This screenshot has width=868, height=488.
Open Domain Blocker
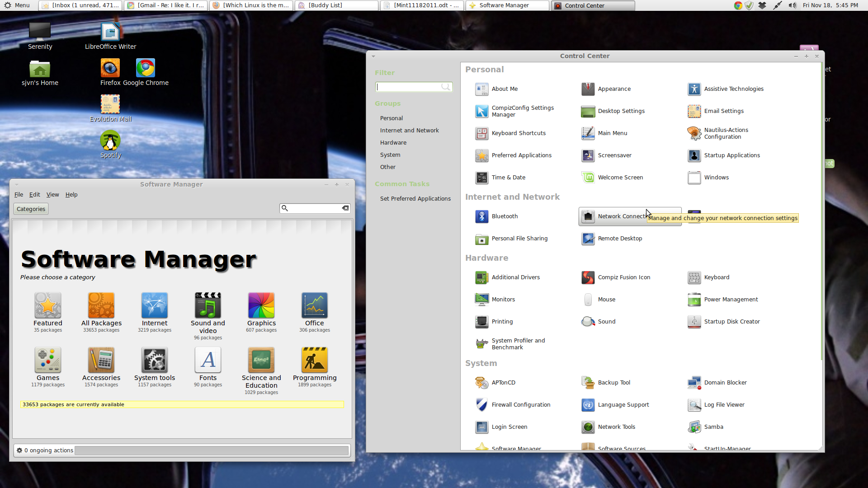coord(717,383)
